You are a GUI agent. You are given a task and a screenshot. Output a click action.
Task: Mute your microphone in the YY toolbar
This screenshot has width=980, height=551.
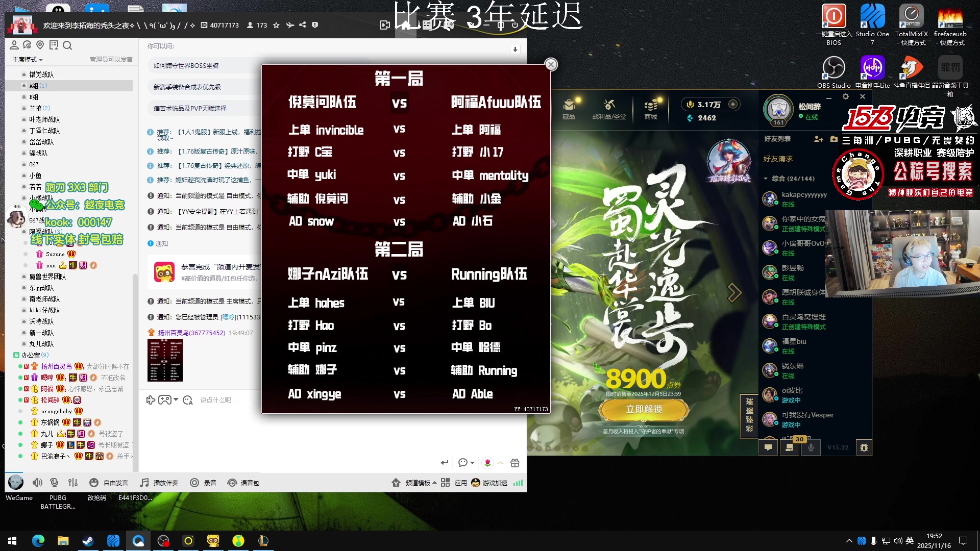[54, 482]
